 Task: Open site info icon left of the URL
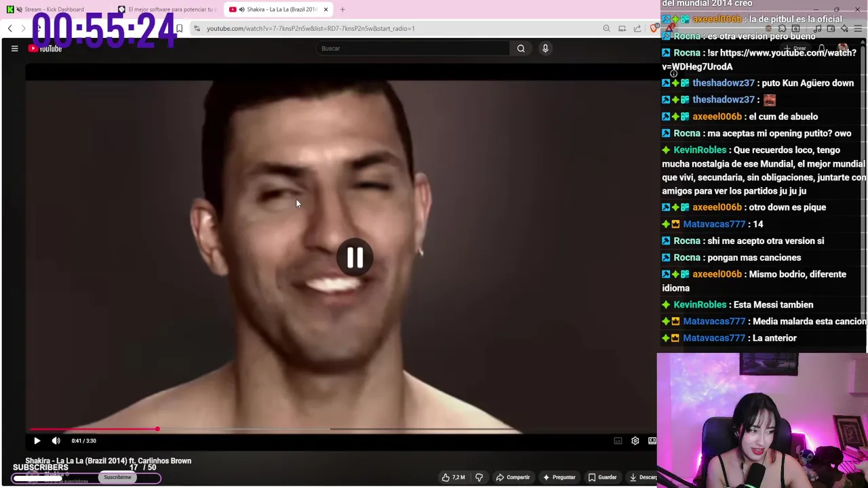(197, 28)
